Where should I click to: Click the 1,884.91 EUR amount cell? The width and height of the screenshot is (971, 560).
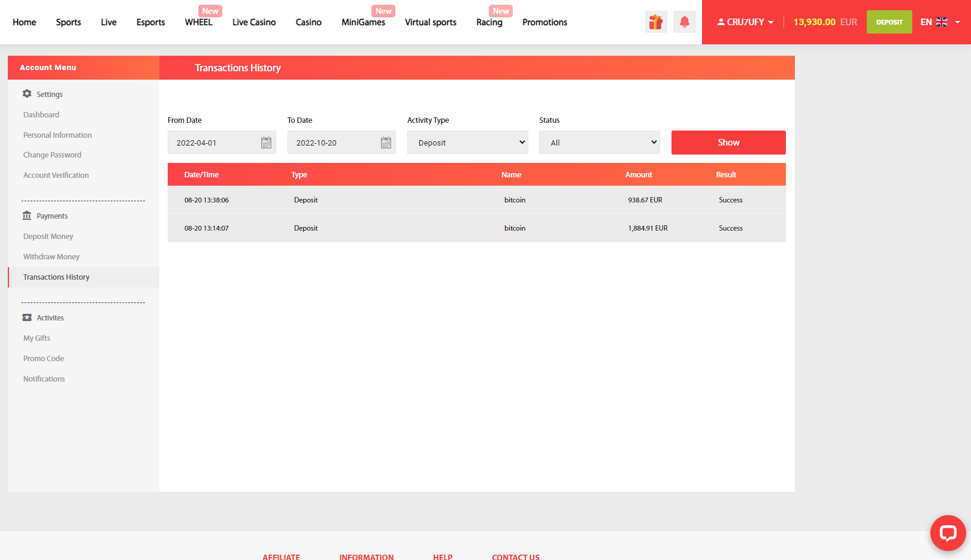click(648, 228)
